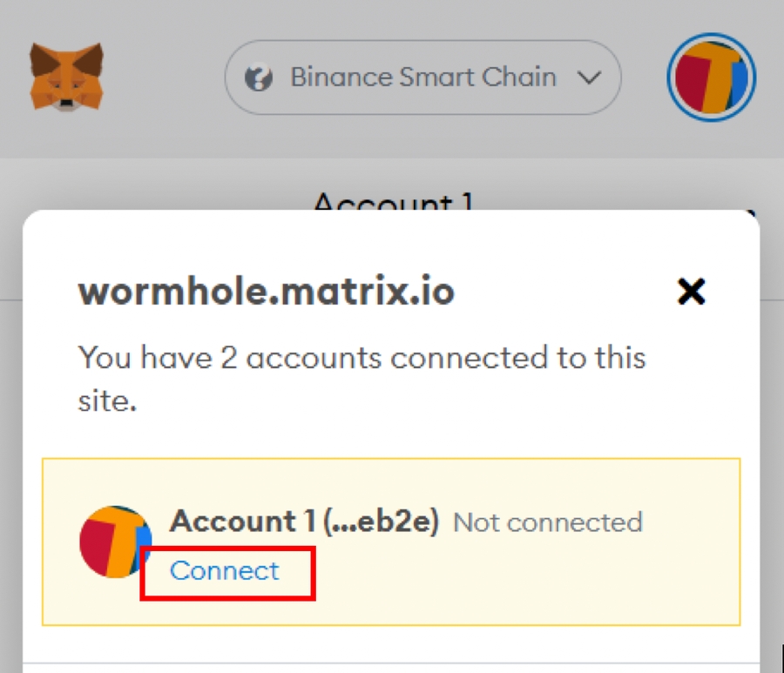The height and width of the screenshot is (673, 784).
Task: Click the "You have 2 accounts connected" message
Action: pyautogui.click(x=362, y=358)
